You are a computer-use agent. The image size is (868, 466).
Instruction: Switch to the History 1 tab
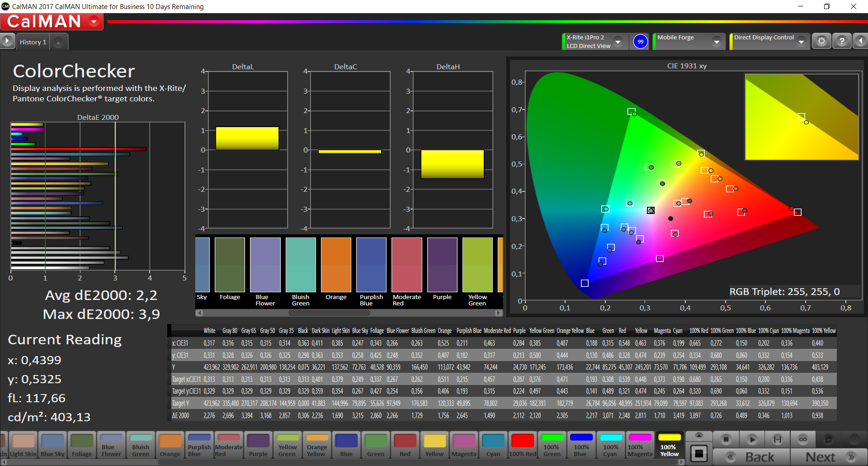tap(33, 42)
